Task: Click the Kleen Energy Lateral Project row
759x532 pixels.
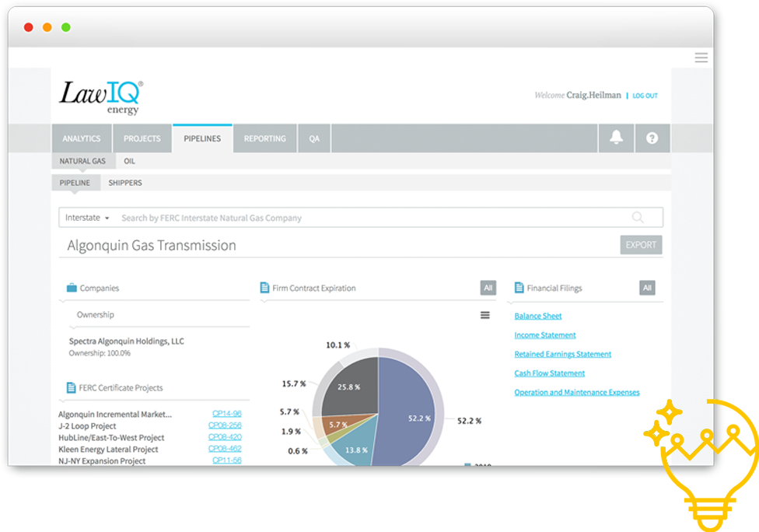Action: [x=150, y=449]
